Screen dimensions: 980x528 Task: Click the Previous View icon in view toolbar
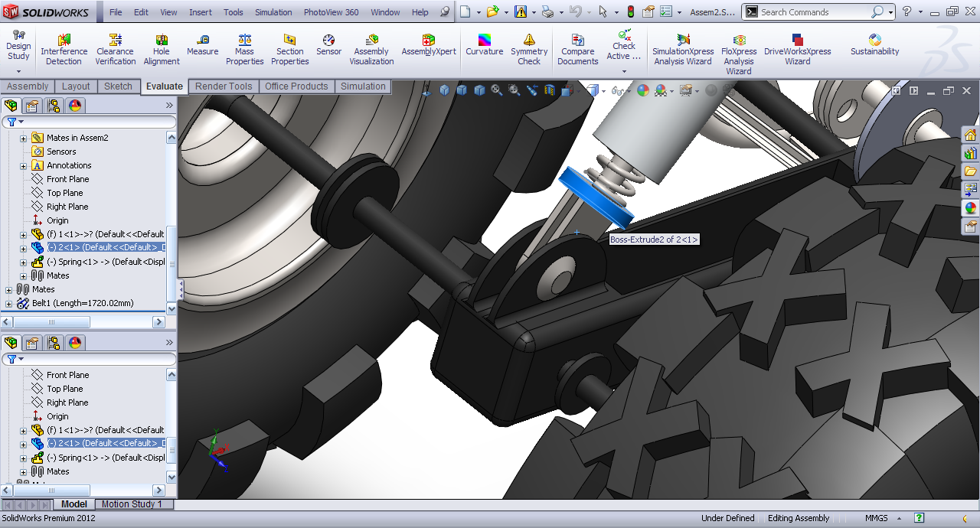point(532,90)
